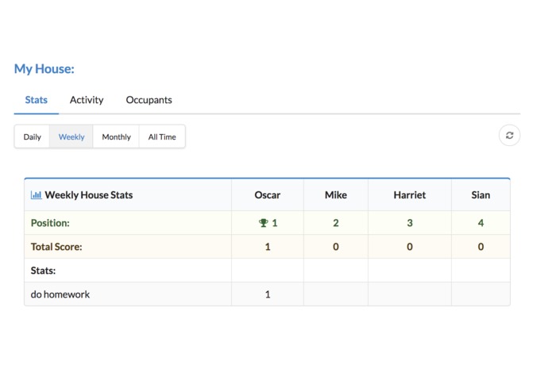The image size is (552, 392).
Task: Click Mike's position value 2
Action: [336, 223]
